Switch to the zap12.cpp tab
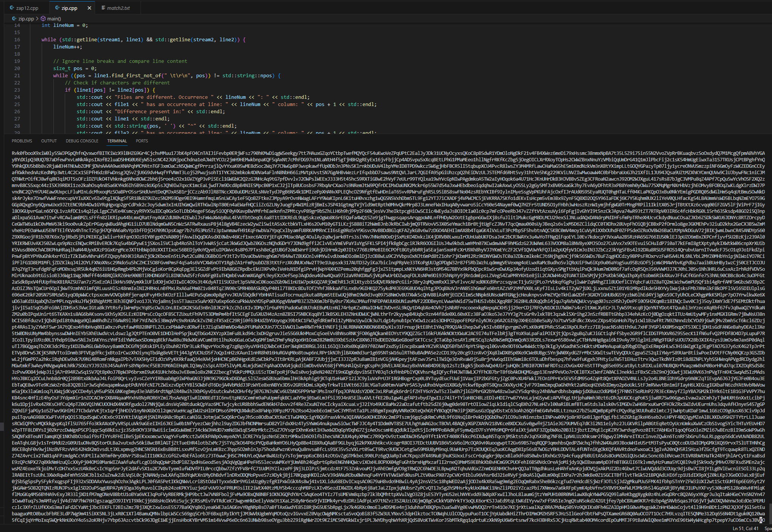772x532 pixels. coord(27,8)
